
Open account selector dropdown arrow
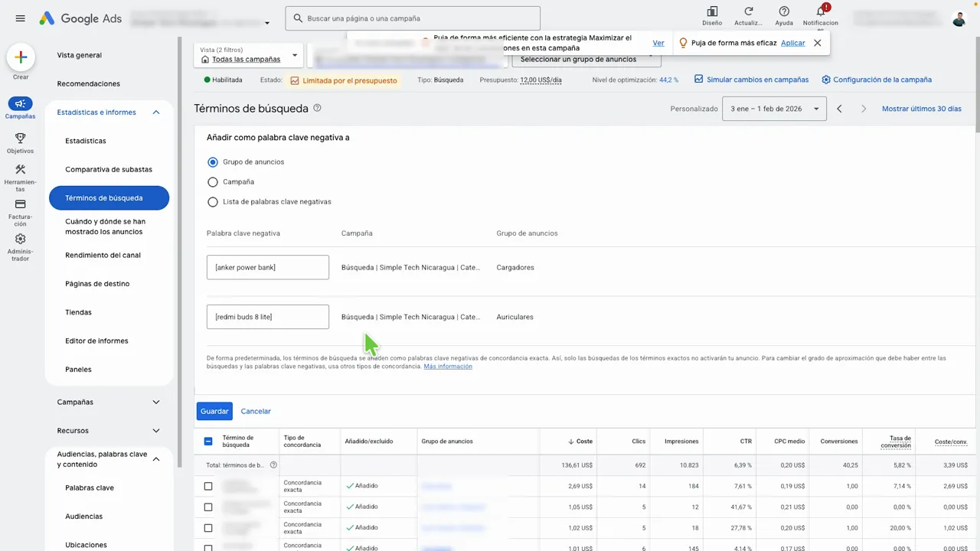pyautogui.click(x=267, y=23)
